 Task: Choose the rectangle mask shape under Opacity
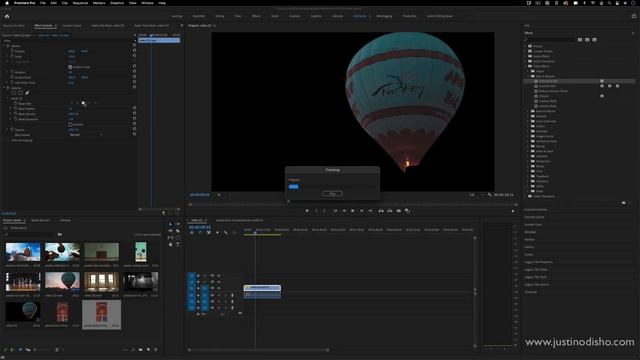20,93
